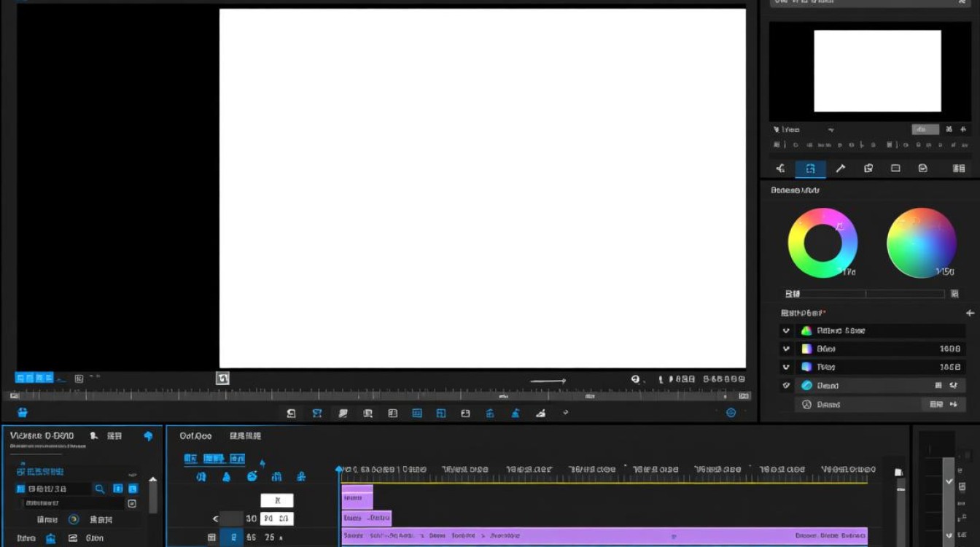
Task: Click the blue pin icon in the lower-left panel header
Action: click(x=148, y=436)
